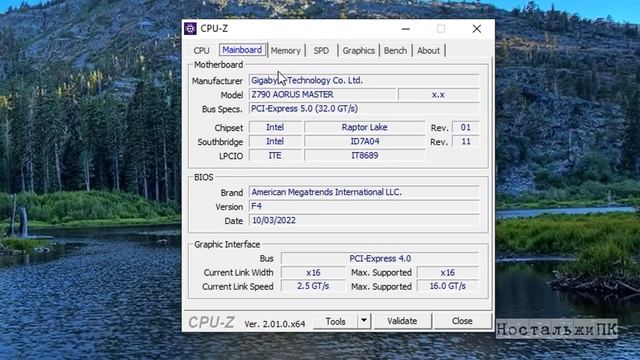
Task: Click the Tools button
Action: tap(336, 322)
